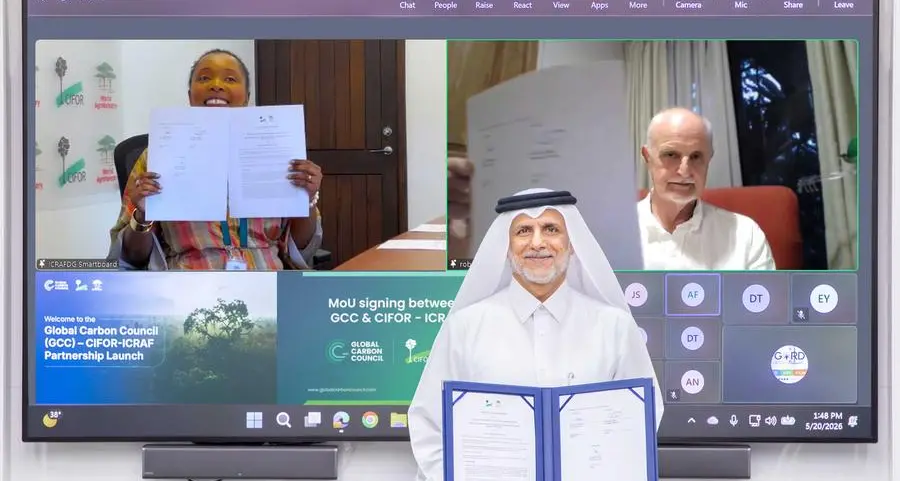Raise your hand in the meeting

(484, 5)
